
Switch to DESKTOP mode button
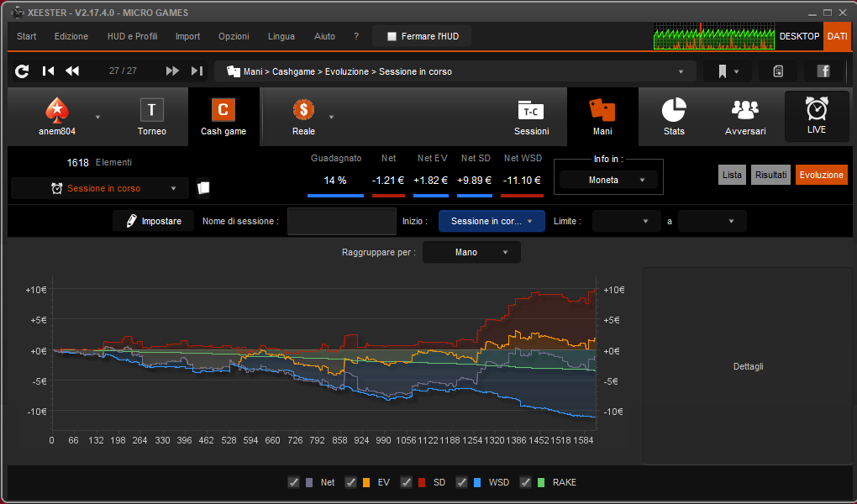(799, 37)
